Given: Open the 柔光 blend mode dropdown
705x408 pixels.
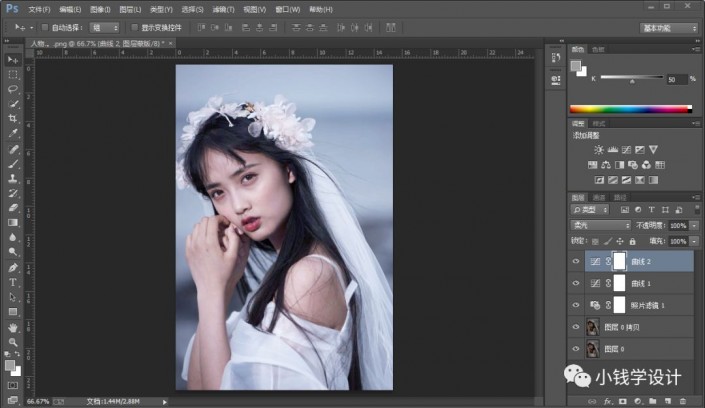Looking at the screenshot, I should (x=600, y=225).
